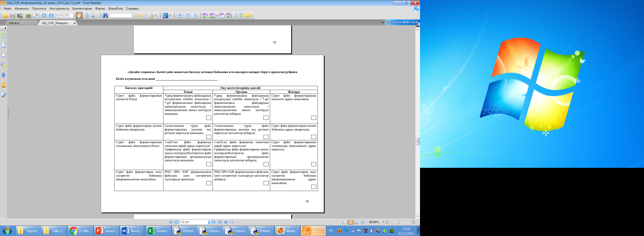Viewport: 644px width, 236px height.
Task: Open the page number dropdown in status bar
Action: click(x=209, y=222)
